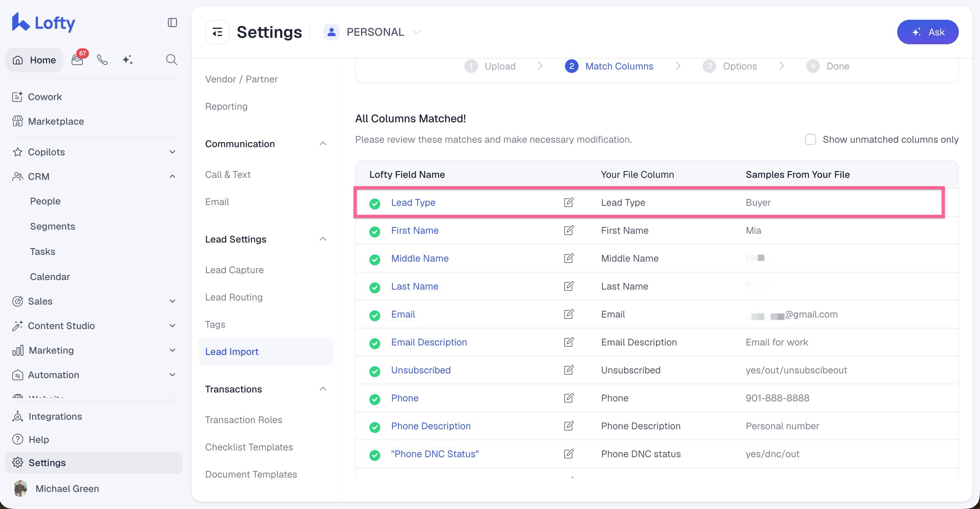Select the Match Columns step
The width and height of the screenshot is (980, 509).
click(609, 66)
